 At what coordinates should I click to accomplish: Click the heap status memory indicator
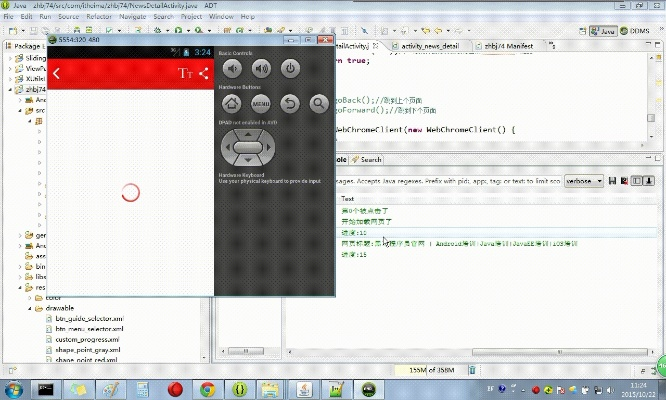pyautogui.click(x=430, y=370)
